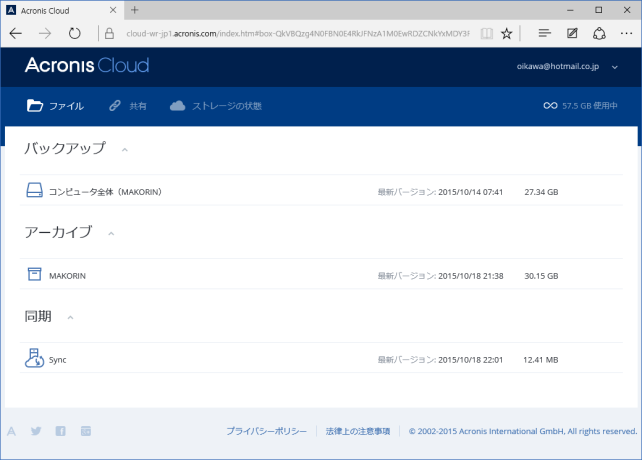Open reading view book icon
642x460 pixels.
point(486,33)
